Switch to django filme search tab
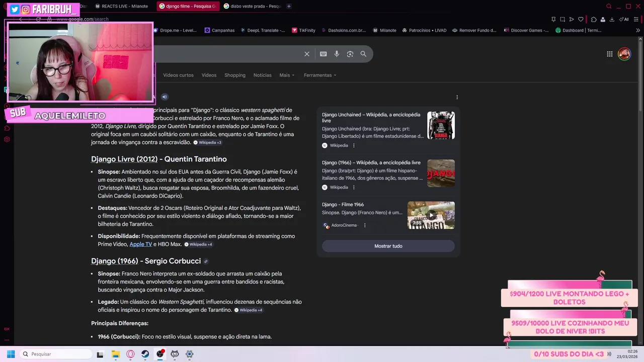Image resolution: width=644 pixels, height=362 pixels. pos(187,6)
